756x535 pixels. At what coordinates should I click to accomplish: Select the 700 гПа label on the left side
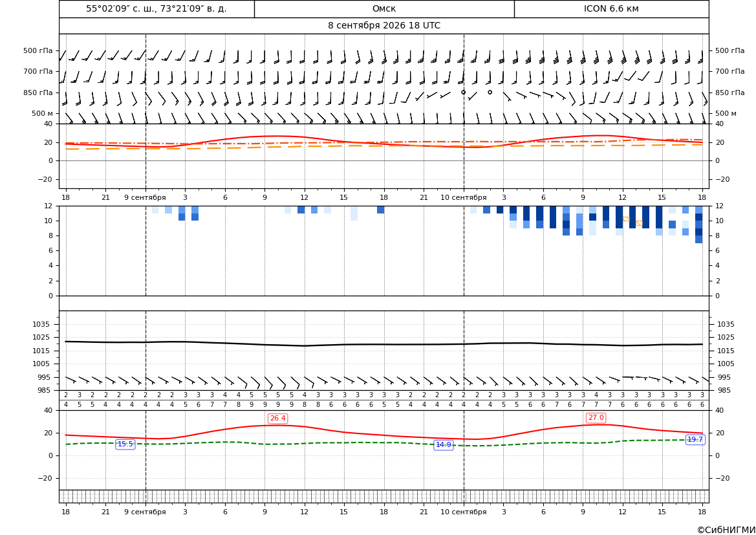(38, 71)
